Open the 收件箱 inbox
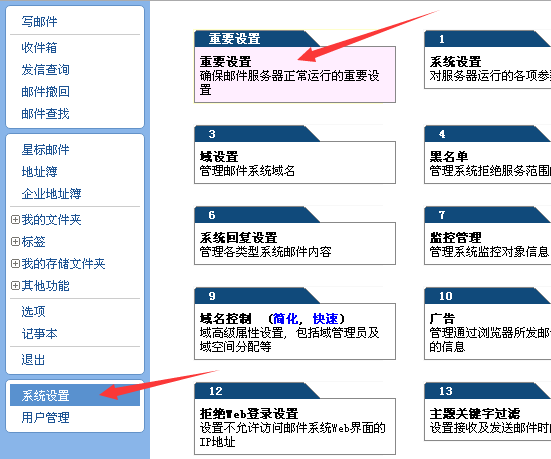This screenshot has width=551, height=459. point(39,47)
